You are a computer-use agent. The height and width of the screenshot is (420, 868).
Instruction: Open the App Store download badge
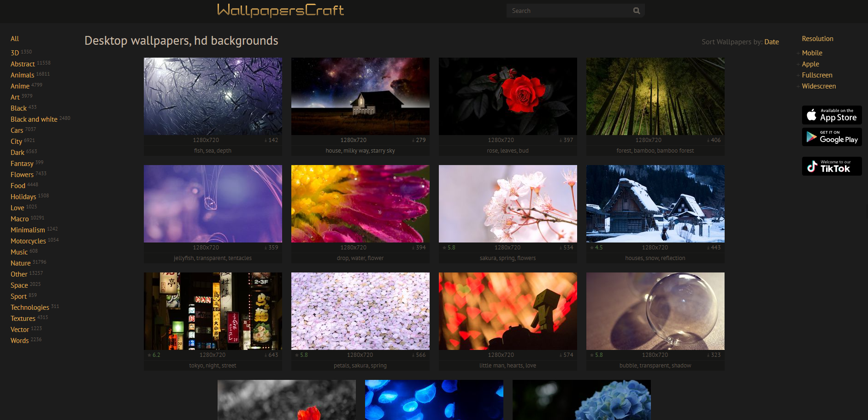832,115
